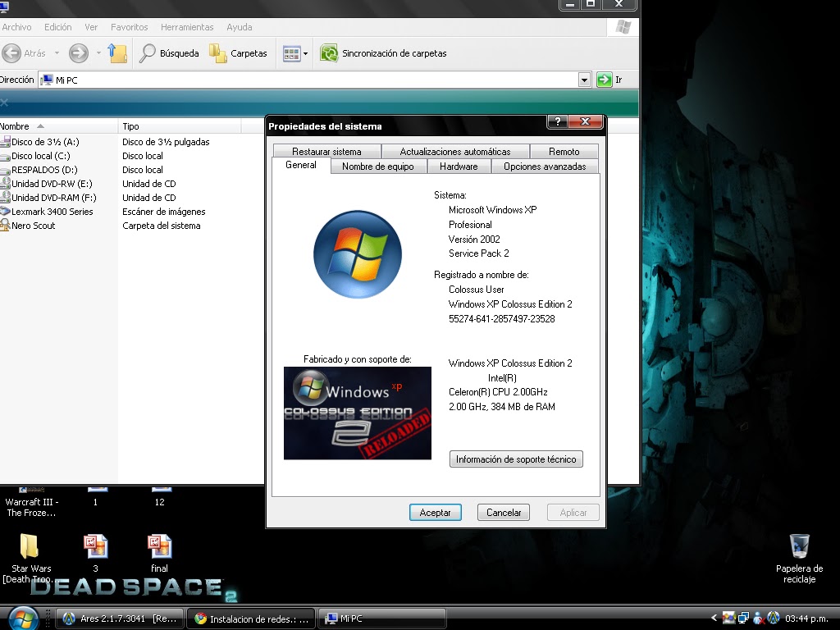This screenshot has height=630, width=840.
Task: Open Sincronización de carpetas
Action: (383, 53)
